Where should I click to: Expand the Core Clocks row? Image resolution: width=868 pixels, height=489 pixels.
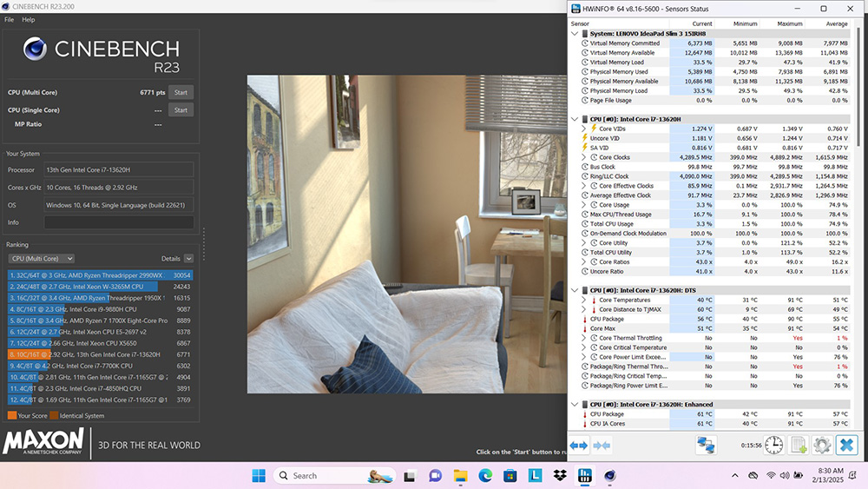click(583, 157)
